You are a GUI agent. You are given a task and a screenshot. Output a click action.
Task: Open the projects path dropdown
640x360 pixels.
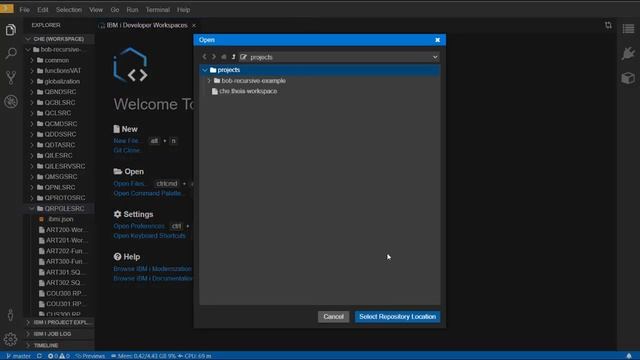point(435,57)
